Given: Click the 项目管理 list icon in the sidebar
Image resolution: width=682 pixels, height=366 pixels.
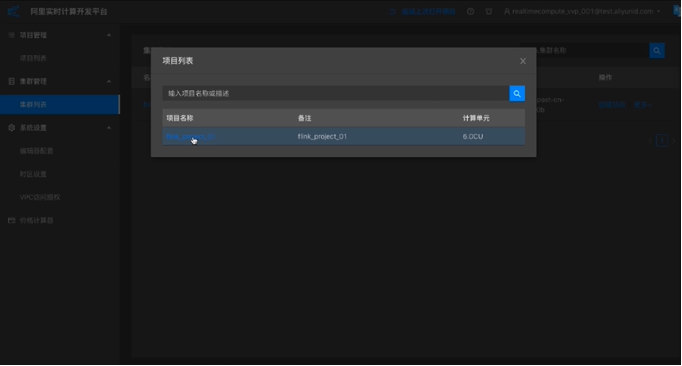Looking at the screenshot, I should tap(12, 35).
